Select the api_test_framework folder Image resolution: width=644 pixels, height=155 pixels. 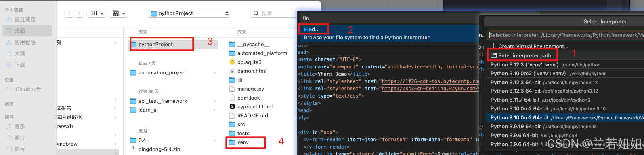coord(163,101)
